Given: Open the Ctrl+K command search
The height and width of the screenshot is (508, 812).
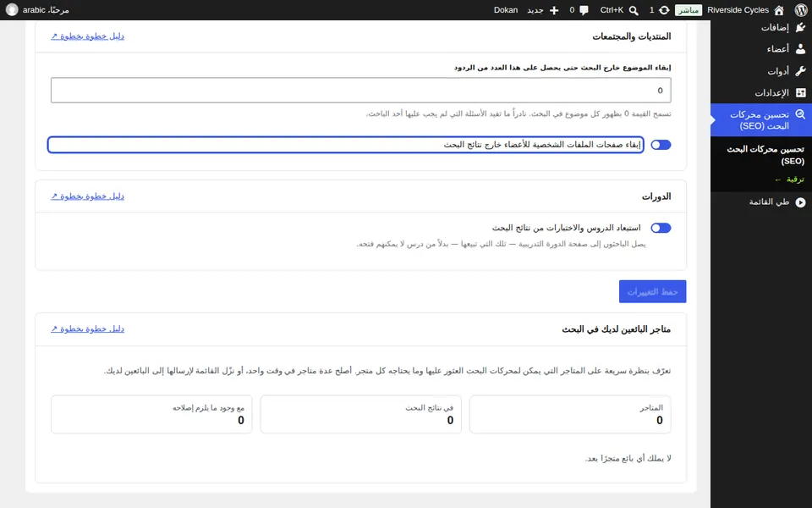Looking at the screenshot, I should coord(612,10).
